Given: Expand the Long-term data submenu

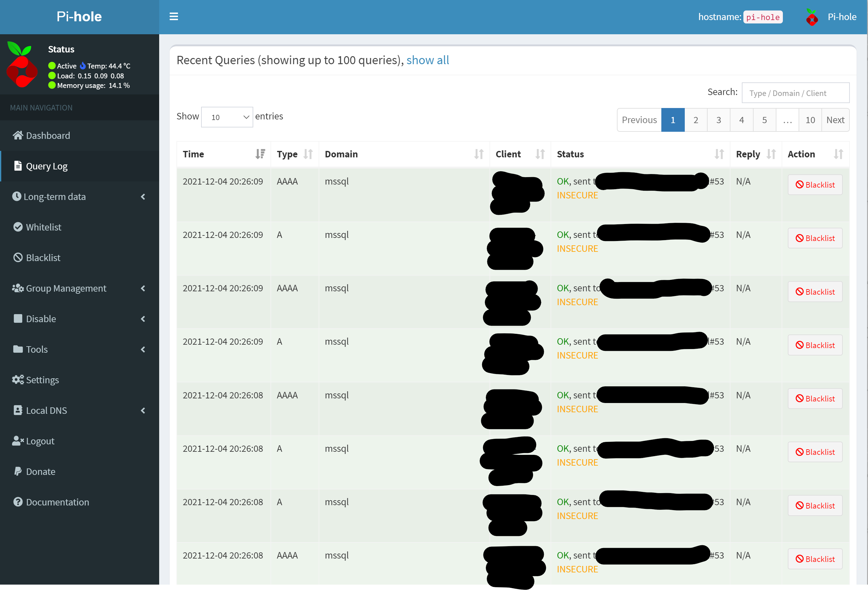Looking at the screenshot, I should [55, 197].
